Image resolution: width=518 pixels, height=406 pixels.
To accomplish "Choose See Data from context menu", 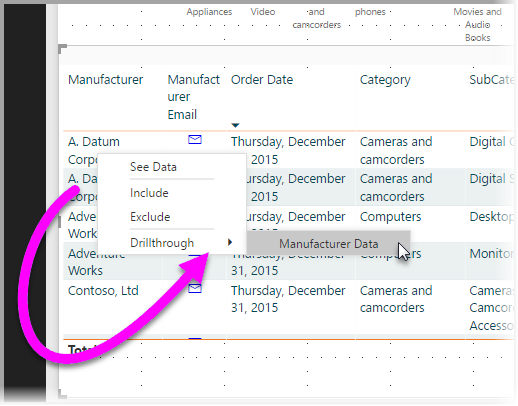I will pos(153,167).
